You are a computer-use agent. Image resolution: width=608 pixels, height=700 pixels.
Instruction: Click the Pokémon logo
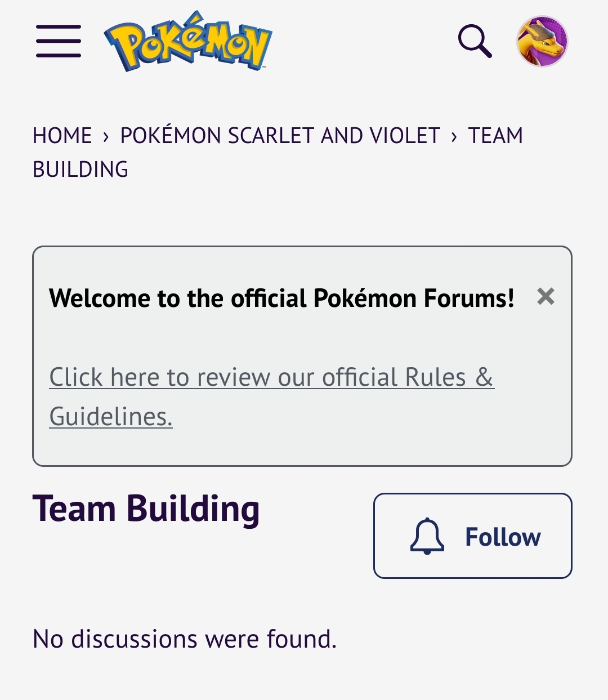(x=188, y=42)
